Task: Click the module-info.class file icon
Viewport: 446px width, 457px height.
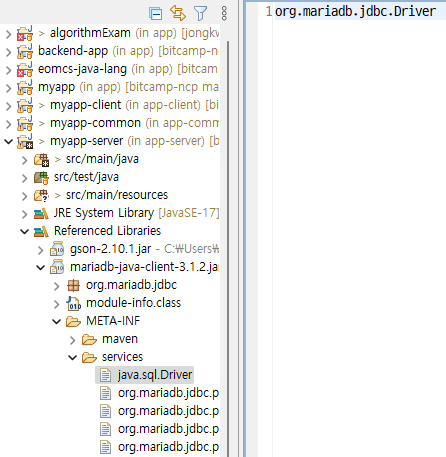Action: [x=73, y=303]
